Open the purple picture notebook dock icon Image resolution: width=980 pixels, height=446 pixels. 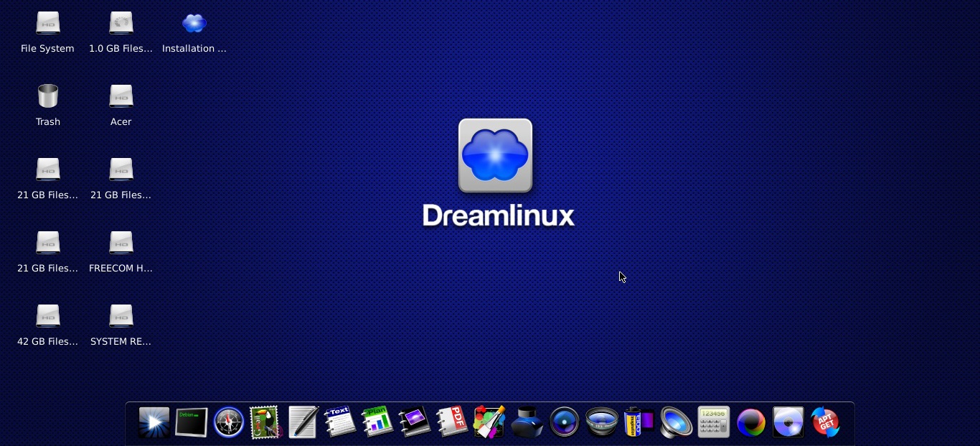point(415,422)
